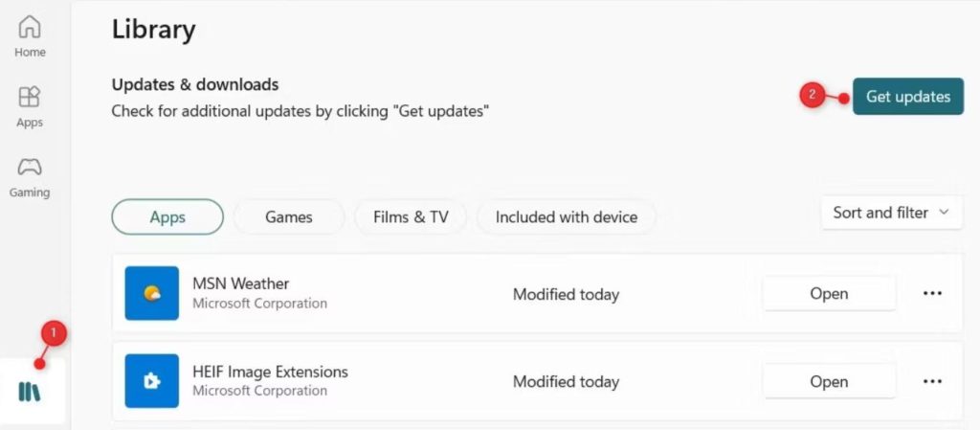The image size is (980, 430).
Task: Open more options for MSN Weather
Action: click(x=932, y=293)
